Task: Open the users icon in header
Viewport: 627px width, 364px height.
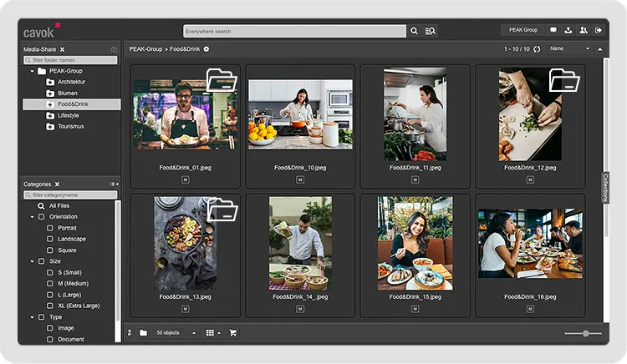Action: (x=584, y=30)
